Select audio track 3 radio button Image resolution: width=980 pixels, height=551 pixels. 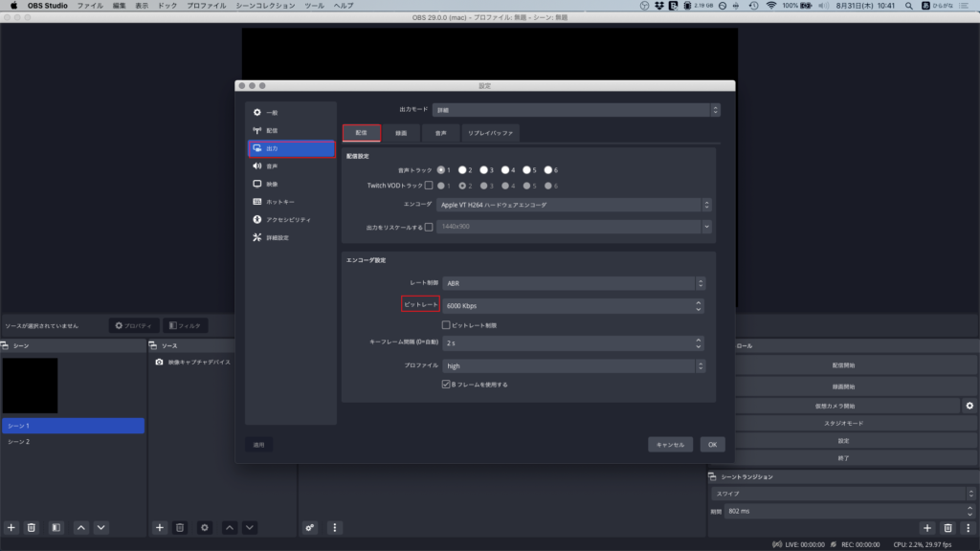486,169
